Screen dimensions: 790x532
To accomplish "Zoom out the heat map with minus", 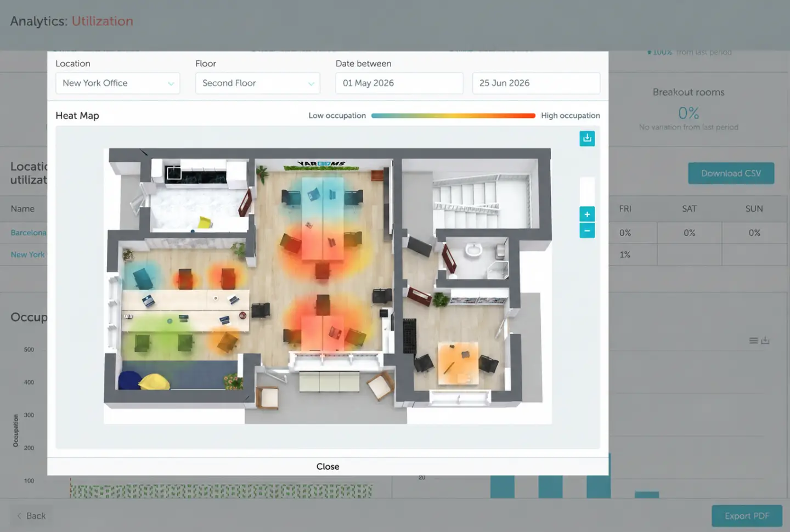I will click(587, 230).
